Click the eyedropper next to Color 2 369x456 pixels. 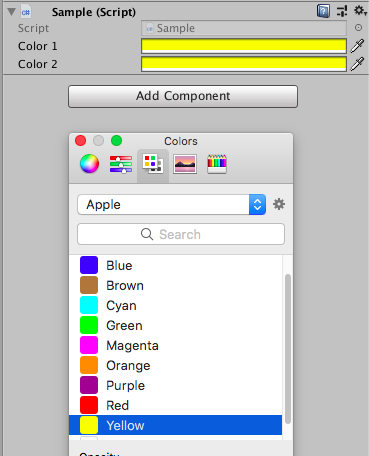point(357,64)
